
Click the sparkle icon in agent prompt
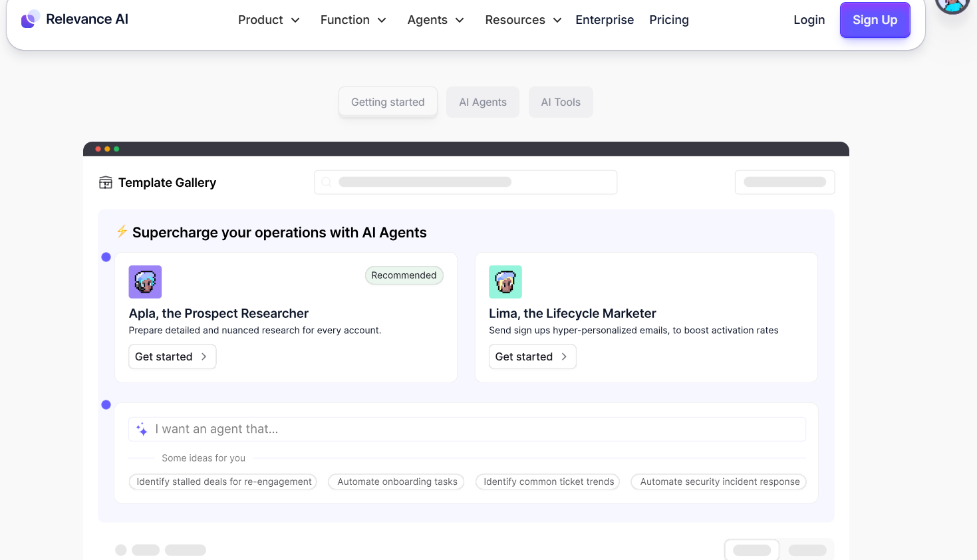coord(142,430)
